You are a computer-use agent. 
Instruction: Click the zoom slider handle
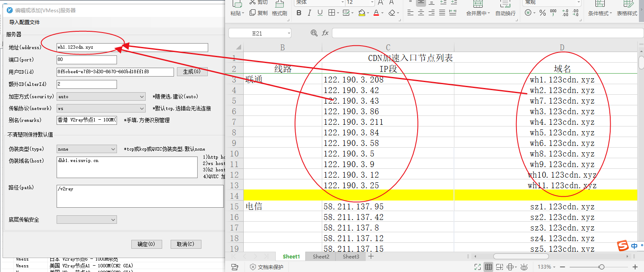point(601,267)
